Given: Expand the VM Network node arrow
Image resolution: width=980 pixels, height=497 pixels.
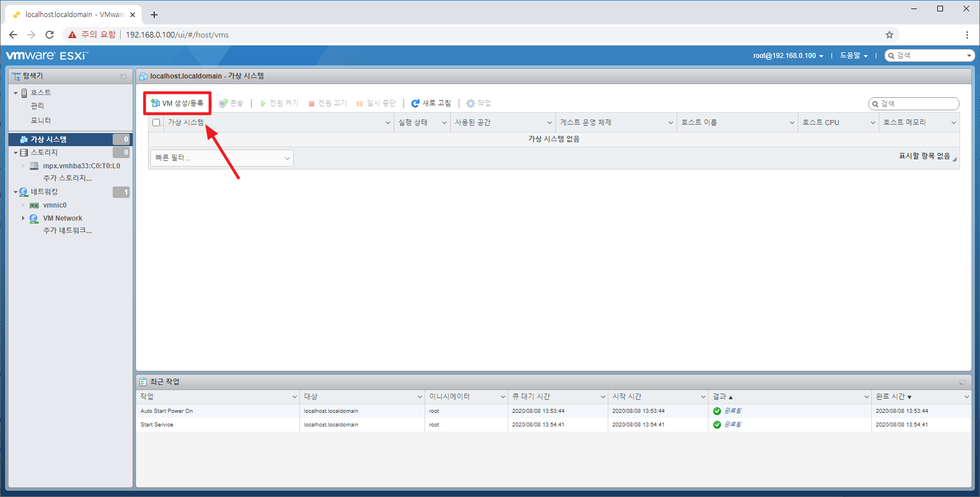Looking at the screenshot, I should pos(23,218).
